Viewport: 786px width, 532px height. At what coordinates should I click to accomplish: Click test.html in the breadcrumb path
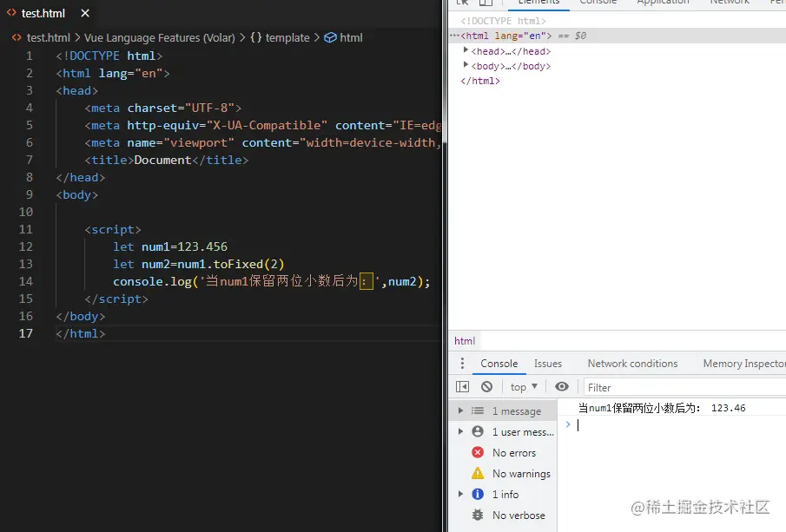click(x=48, y=37)
